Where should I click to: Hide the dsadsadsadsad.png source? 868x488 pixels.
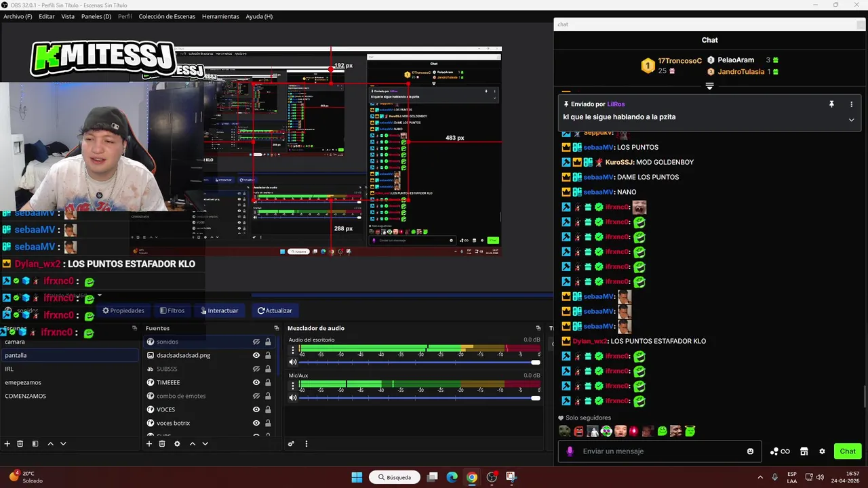pyautogui.click(x=256, y=355)
